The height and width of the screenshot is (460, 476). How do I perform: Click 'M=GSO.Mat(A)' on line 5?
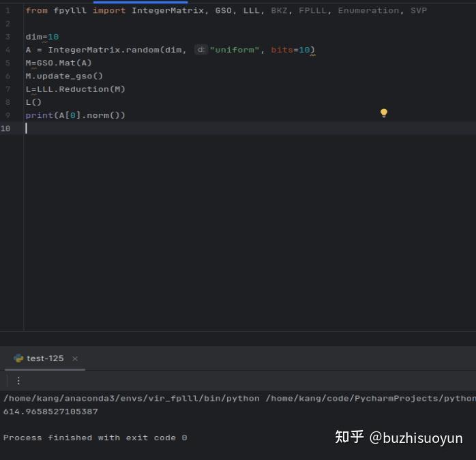(x=59, y=63)
